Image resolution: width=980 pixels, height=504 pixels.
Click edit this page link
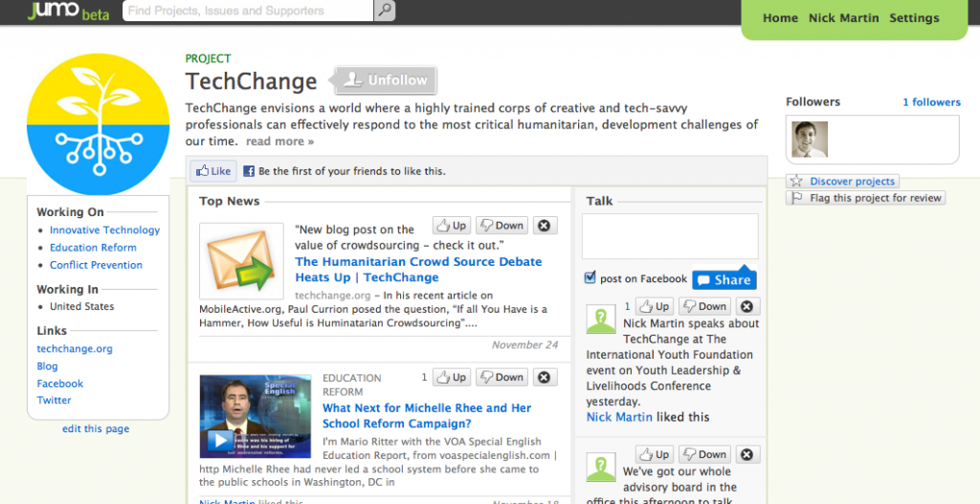click(96, 428)
